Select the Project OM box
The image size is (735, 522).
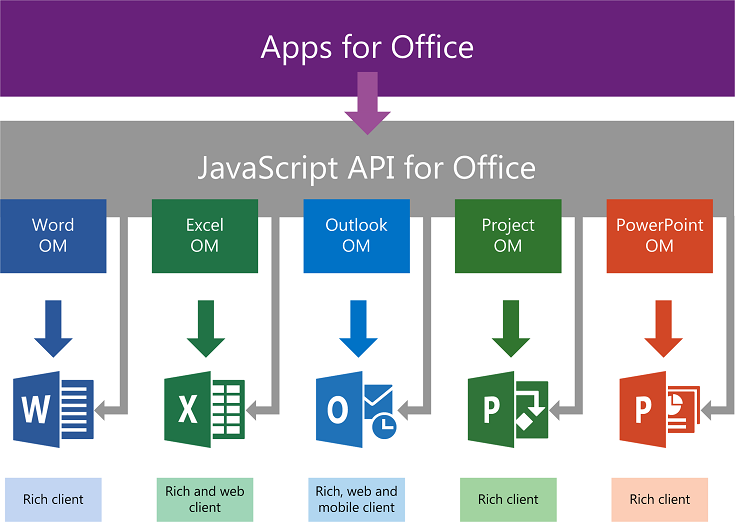[508, 236]
